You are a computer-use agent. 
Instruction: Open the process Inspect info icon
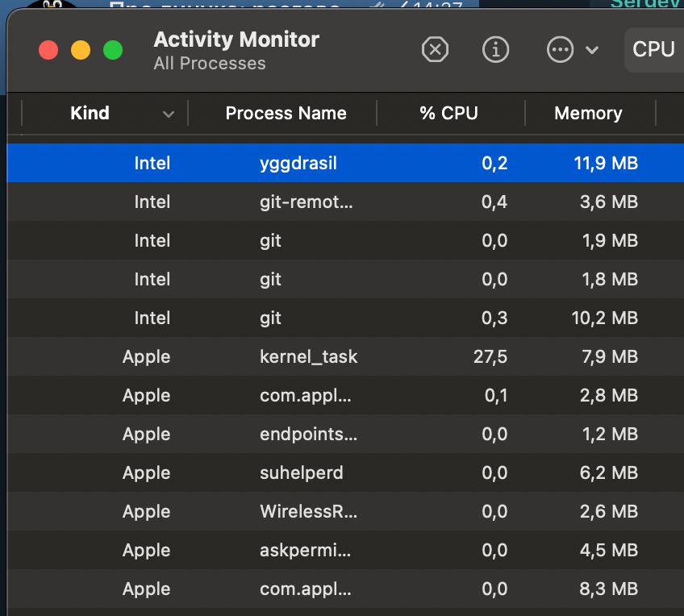pyautogui.click(x=495, y=50)
